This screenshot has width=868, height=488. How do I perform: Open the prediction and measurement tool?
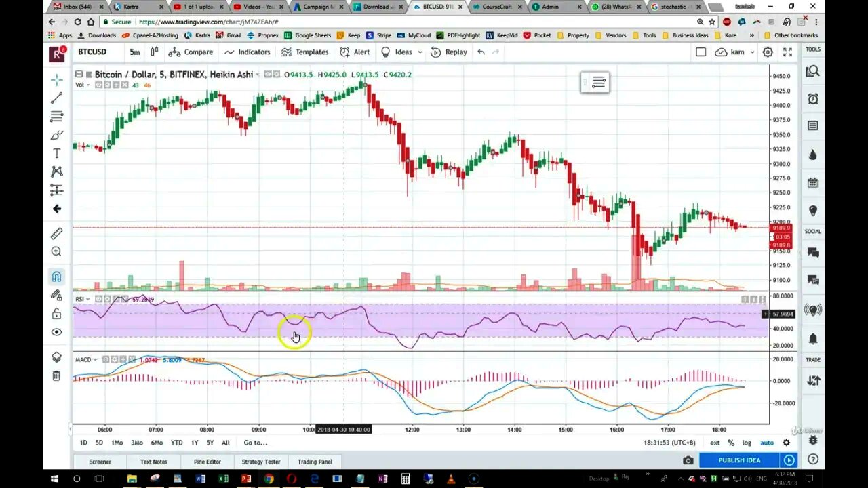pos(57,190)
